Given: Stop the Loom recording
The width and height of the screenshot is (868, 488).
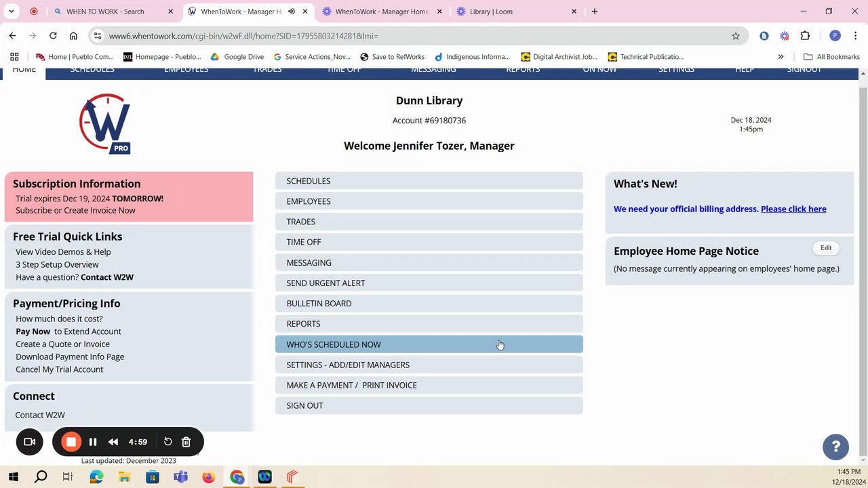Looking at the screenshot, I should tap(71, 442).
